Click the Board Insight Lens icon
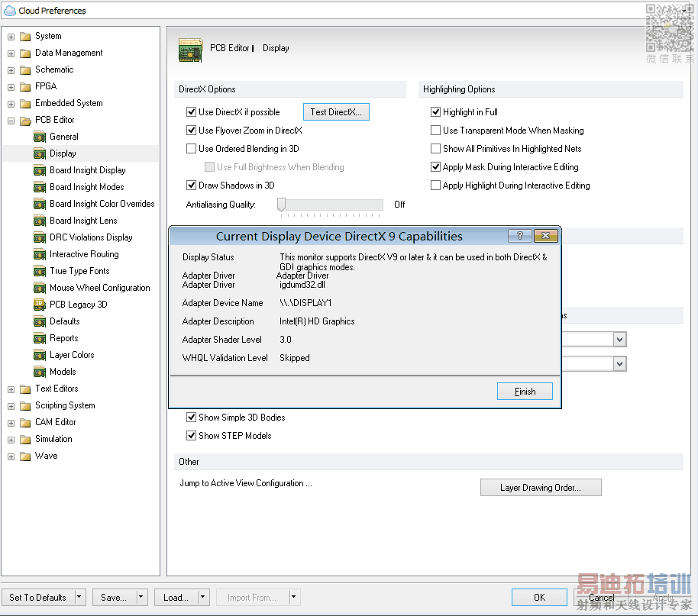 pos(40,221)
